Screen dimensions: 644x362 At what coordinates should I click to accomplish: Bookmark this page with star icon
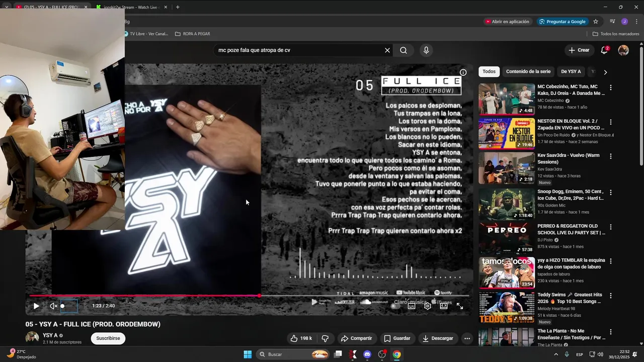[596, 22]
